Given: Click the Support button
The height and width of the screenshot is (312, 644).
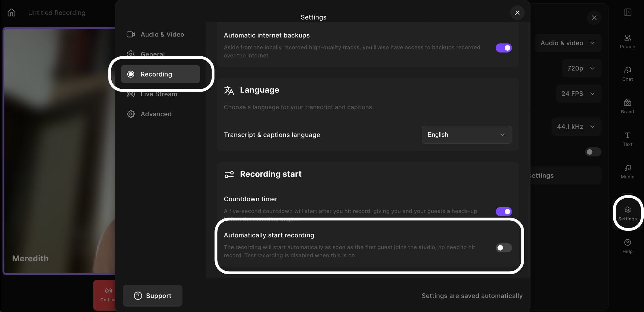Looking at the screenshot, I should (x=153, y=296).
